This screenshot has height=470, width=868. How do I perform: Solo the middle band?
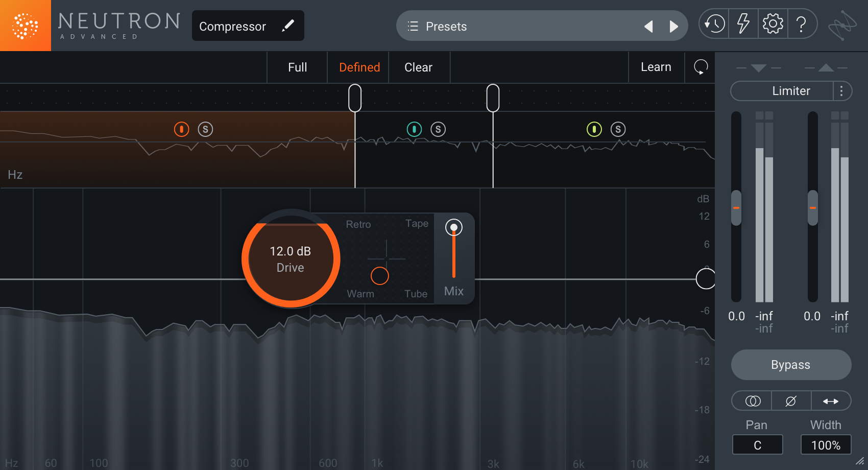tap(438, 129)
